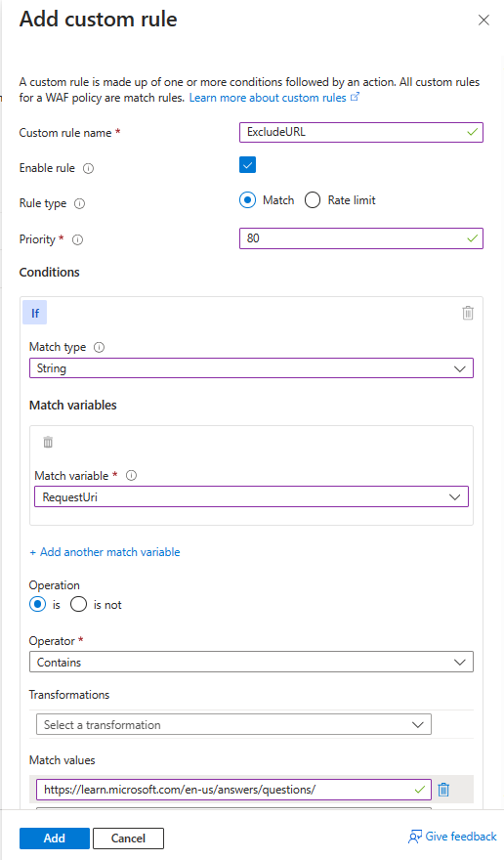Confirm with the Add button
Viewport: 504px width, 860px height.
click(x=55, y=838)
